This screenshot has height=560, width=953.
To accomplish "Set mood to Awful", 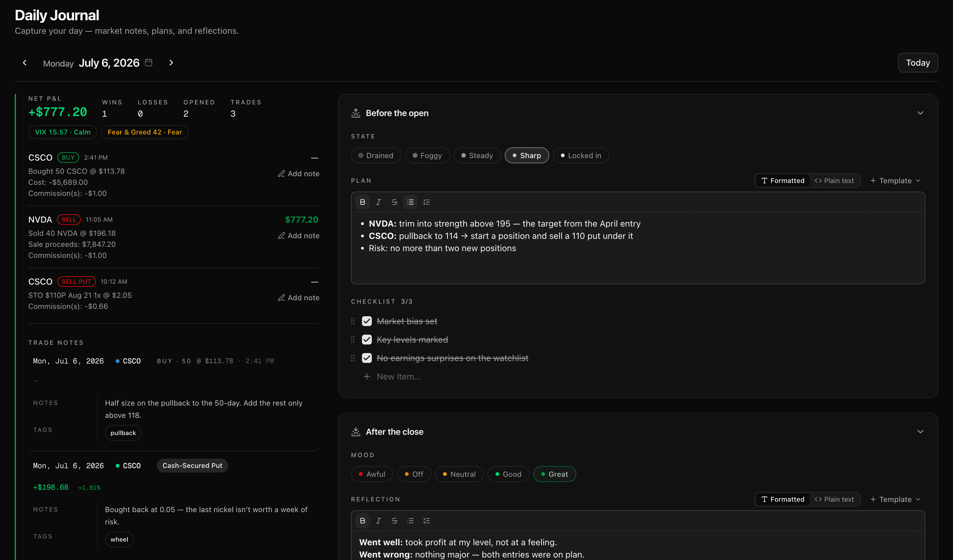I will [372, 474].
